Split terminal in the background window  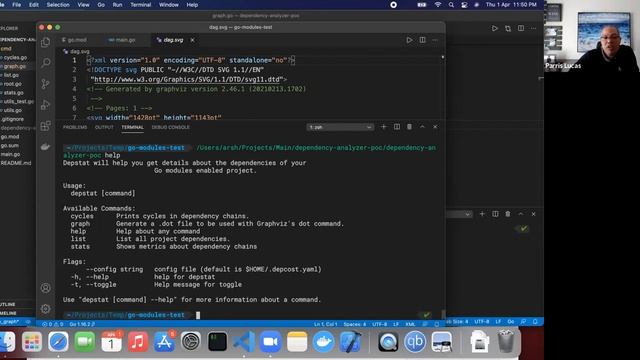(x=495, y=214)
